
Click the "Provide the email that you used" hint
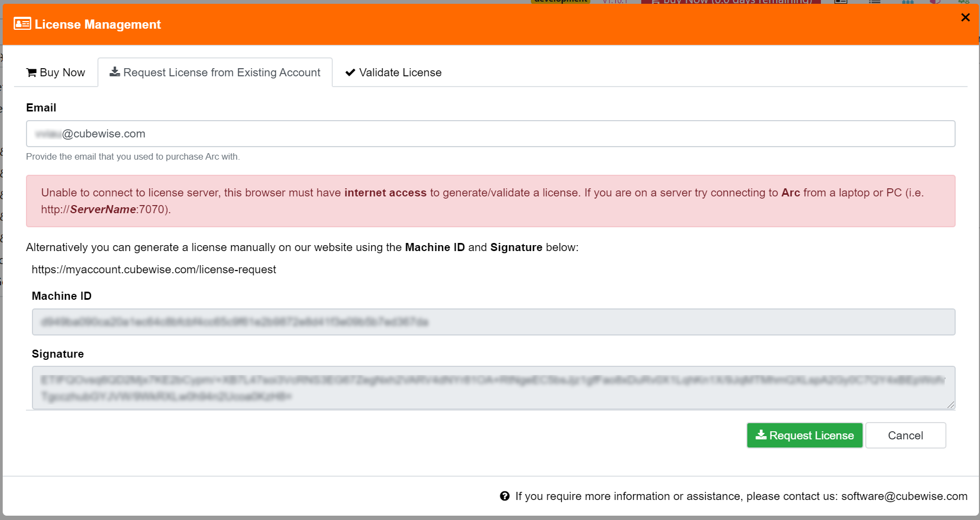click(x=133, y=156)
